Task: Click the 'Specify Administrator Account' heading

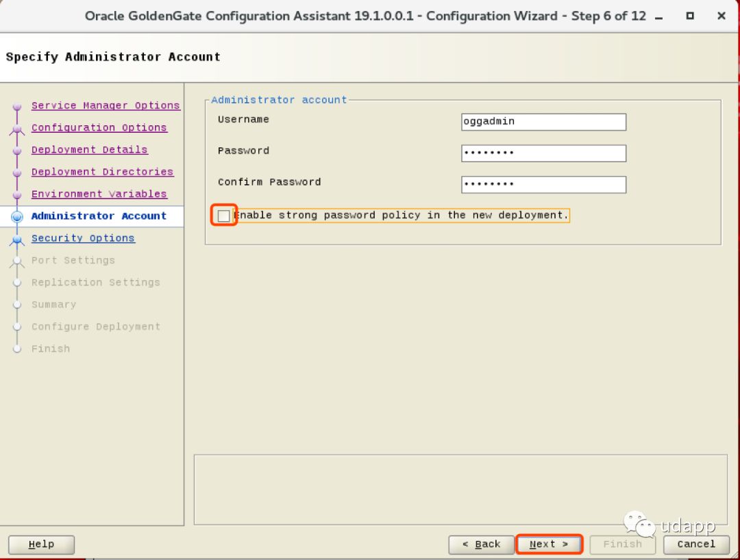Action: [x=113, y=57]
